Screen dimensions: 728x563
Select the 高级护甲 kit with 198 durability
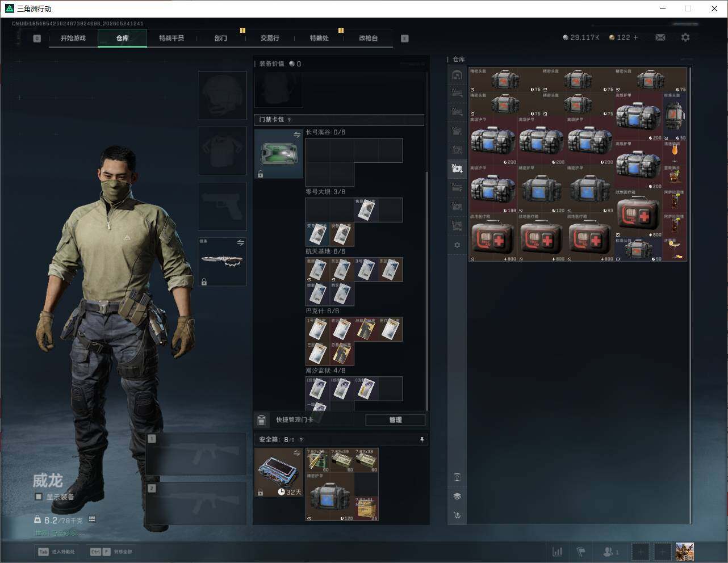[x=493, y=189]
